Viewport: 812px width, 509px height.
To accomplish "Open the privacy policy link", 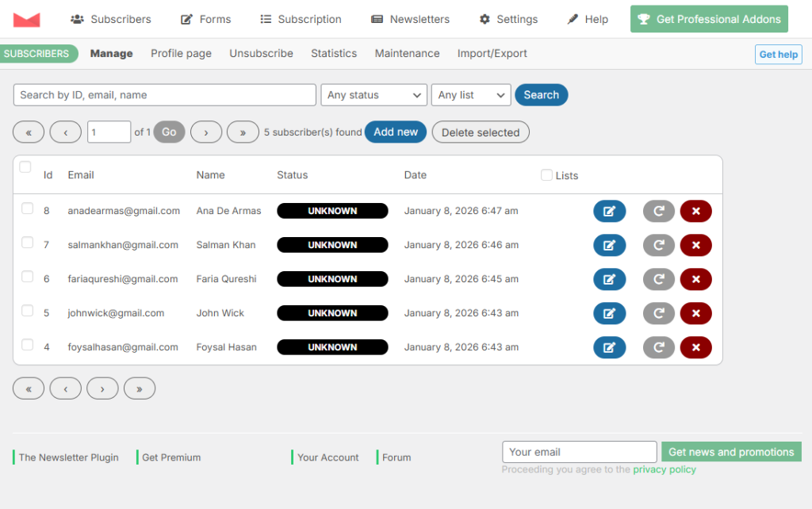I will point(665,469).
